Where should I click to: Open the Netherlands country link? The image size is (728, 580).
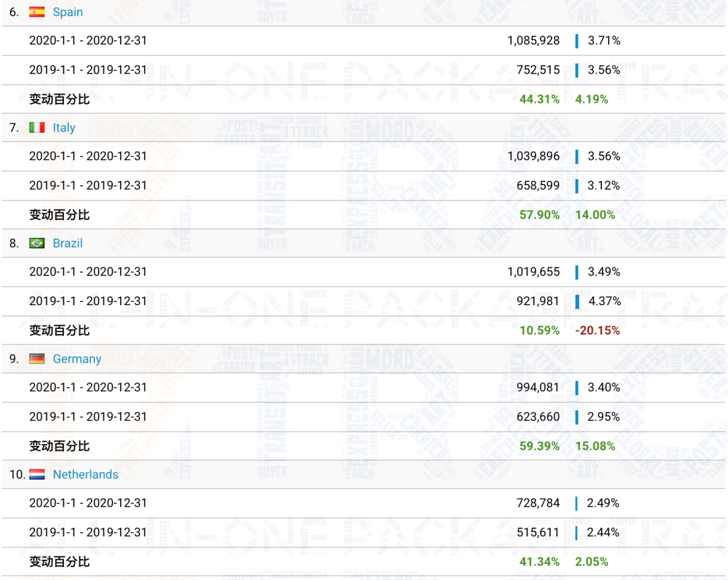pyautogui.click(x=86, y=475)
